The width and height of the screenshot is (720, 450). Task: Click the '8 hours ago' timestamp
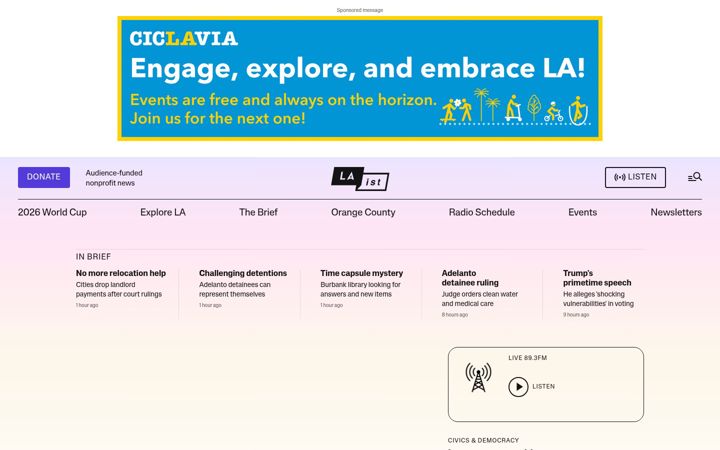pos(455,315)
